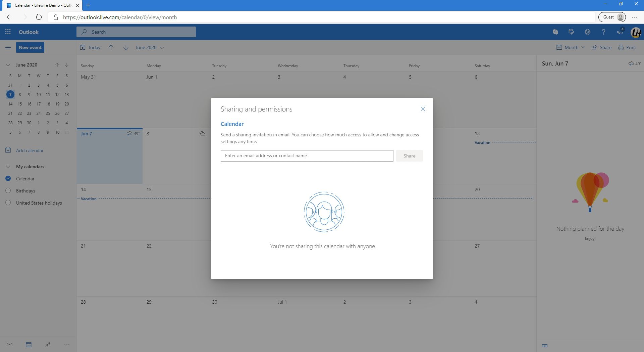Click the site padlock icon in address bar
The image size is (644, 352).
pyautogui.click(x=56, y=17)
